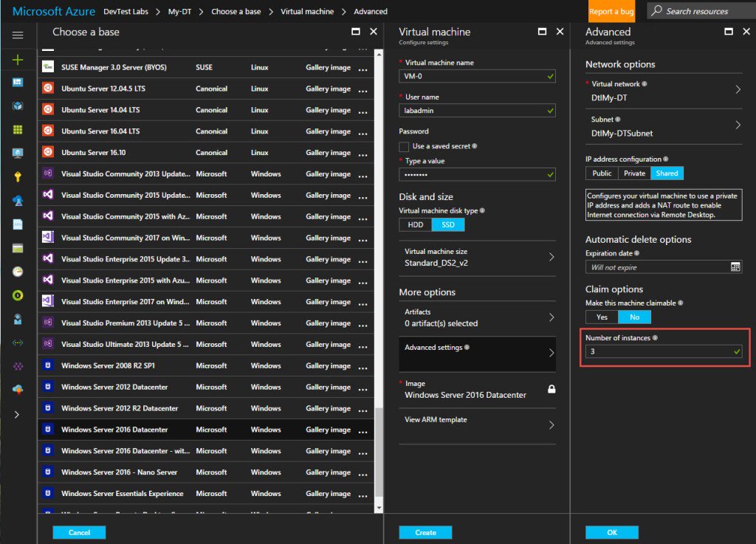Toggle disk type to HDD
Viewport: 756px width, 544px height.
(414, 224)
